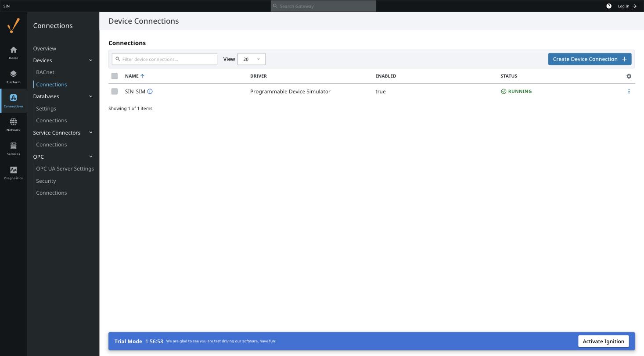644x356 pixels.
Task: Click the Trial Mode timer 1:56:58
Action: (154, 342)
